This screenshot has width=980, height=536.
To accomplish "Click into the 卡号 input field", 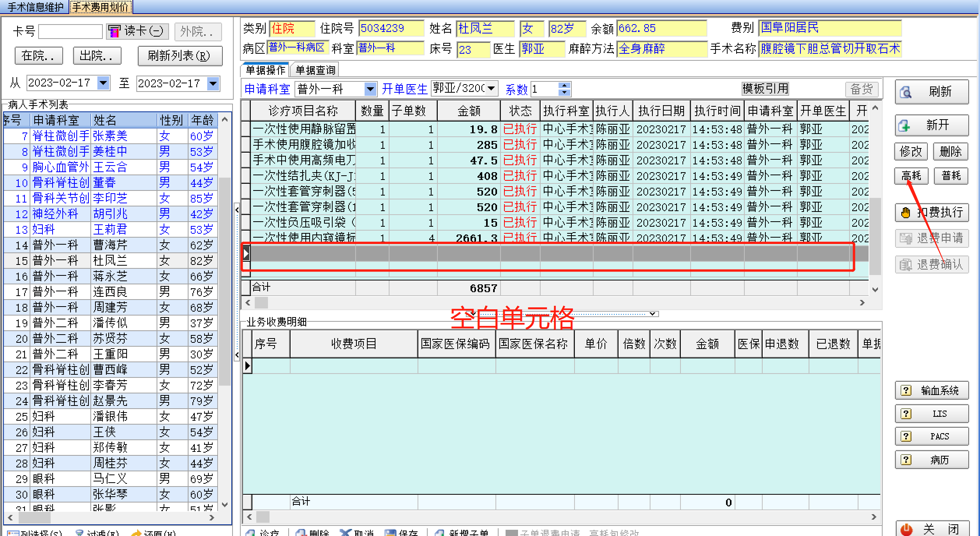I will pos(71,31).
